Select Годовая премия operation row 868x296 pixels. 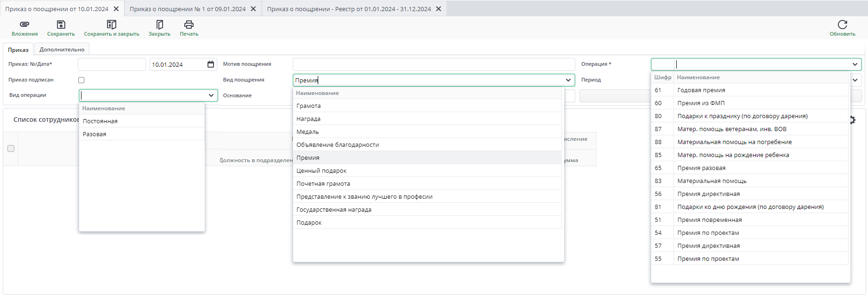(x=701, y=90)
